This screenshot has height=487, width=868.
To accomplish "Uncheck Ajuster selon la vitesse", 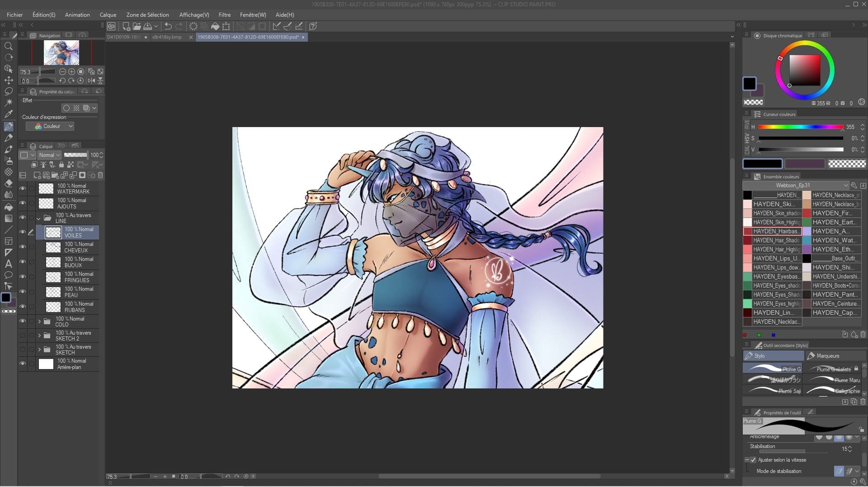I will [x=753, y=460].
